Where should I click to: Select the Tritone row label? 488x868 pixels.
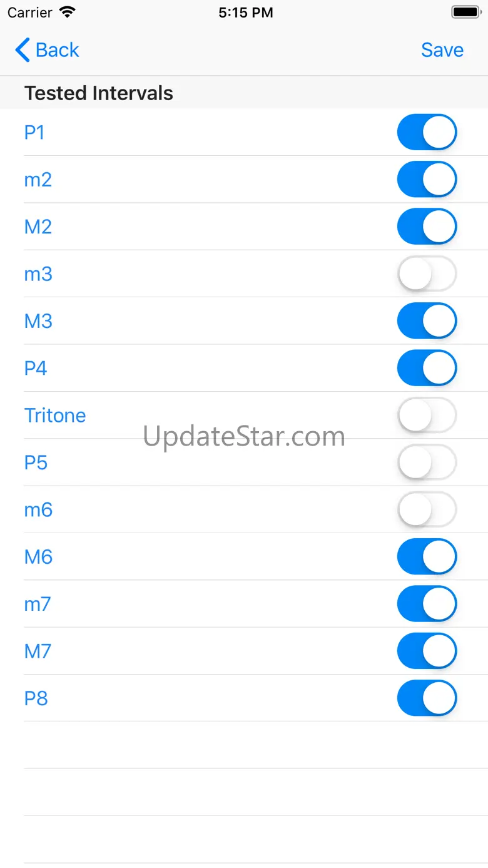55,416
